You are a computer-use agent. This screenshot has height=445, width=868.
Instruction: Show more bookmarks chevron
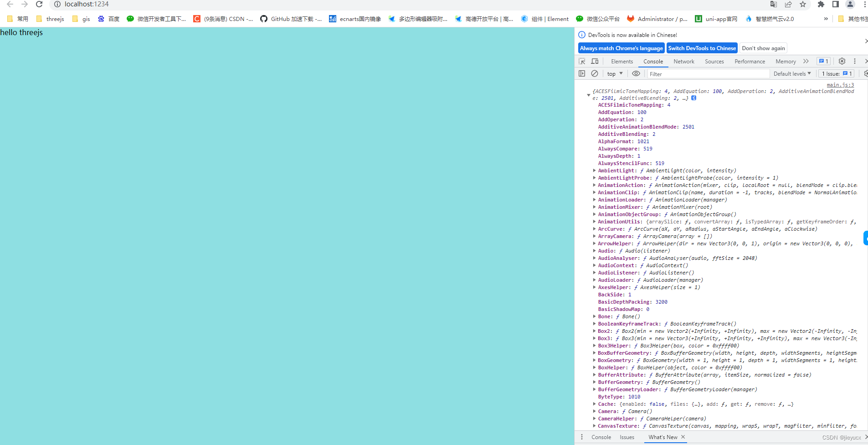click(x=826, y=19)
